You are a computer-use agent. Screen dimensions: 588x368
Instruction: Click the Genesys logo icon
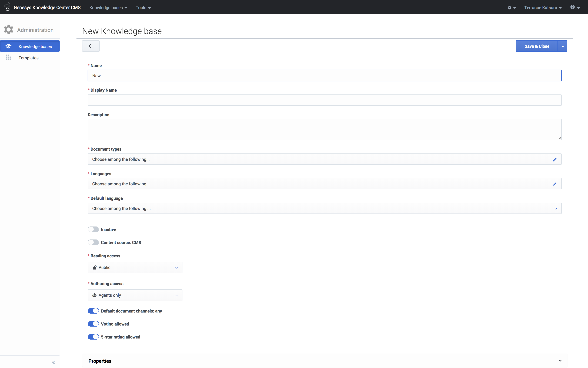pyautogui.click(x=7, y=7)
